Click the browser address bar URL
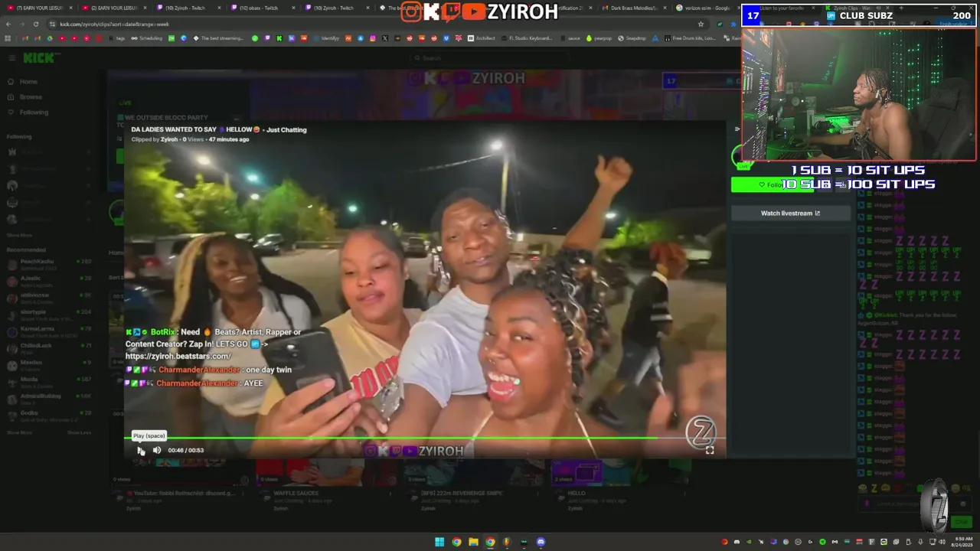Screen dimensions: 980x551 (x=115, y=24)
